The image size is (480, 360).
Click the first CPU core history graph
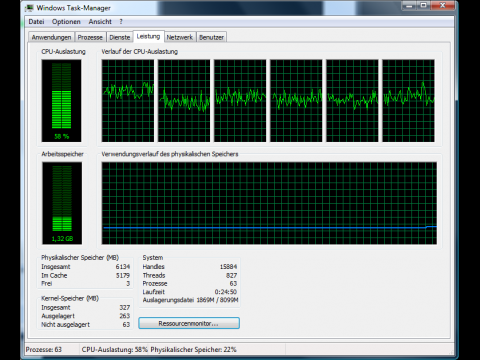tap(128, 101)
